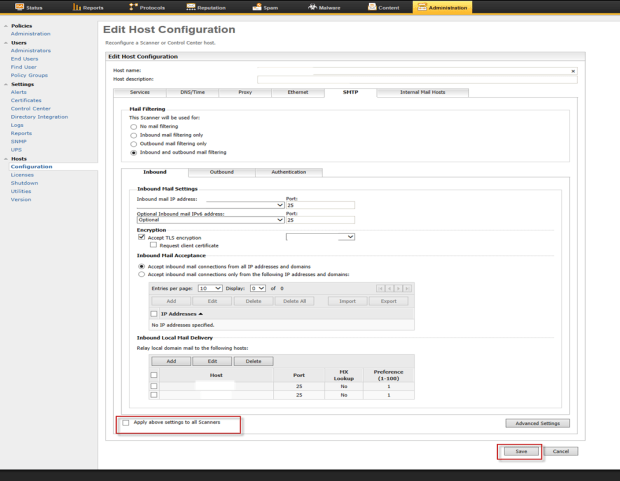The height and width of the screenshot is (481, 620).
Task: Toggle the Accept TLS encryption checkbox
Action: 141,237
